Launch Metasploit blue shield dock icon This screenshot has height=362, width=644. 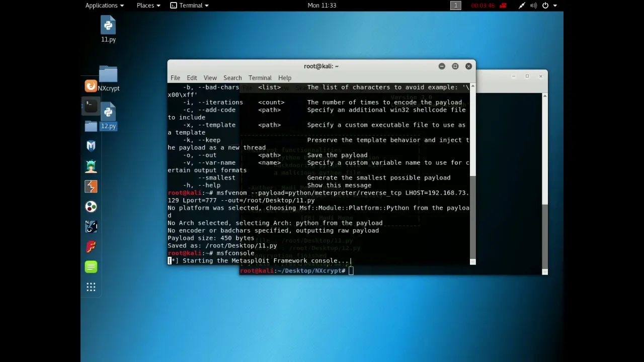click(91, 146)
